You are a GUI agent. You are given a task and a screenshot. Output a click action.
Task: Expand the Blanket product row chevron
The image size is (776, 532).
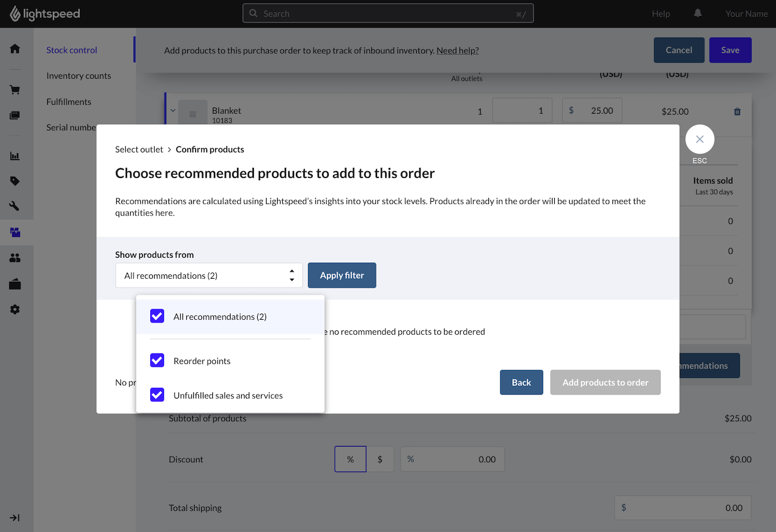coord(173,110)
